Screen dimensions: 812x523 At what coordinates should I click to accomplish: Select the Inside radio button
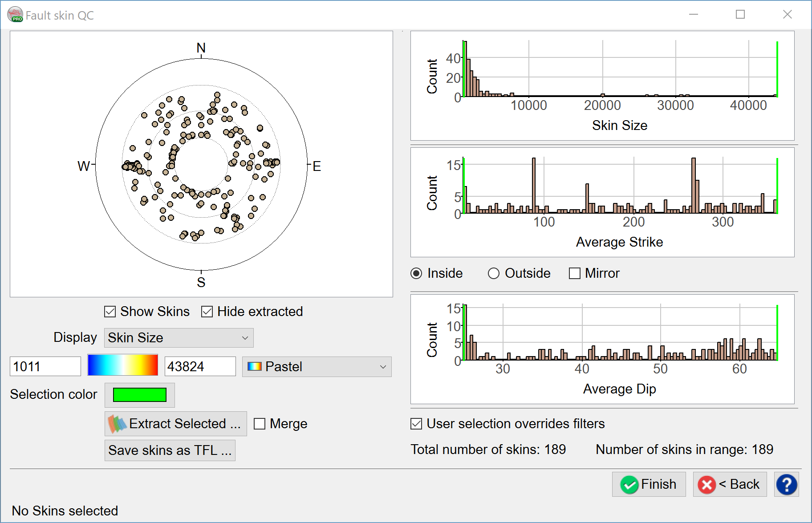(x=416, y=273)
